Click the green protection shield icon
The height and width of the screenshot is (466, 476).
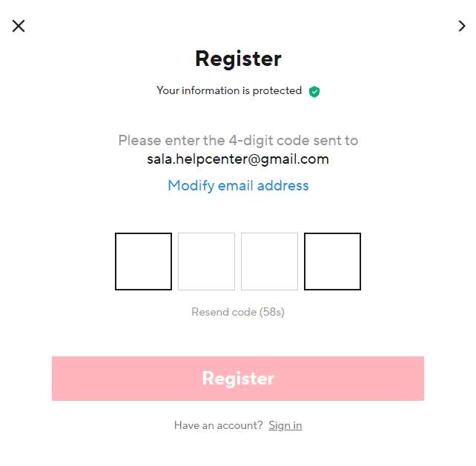[x=314, y=92]
